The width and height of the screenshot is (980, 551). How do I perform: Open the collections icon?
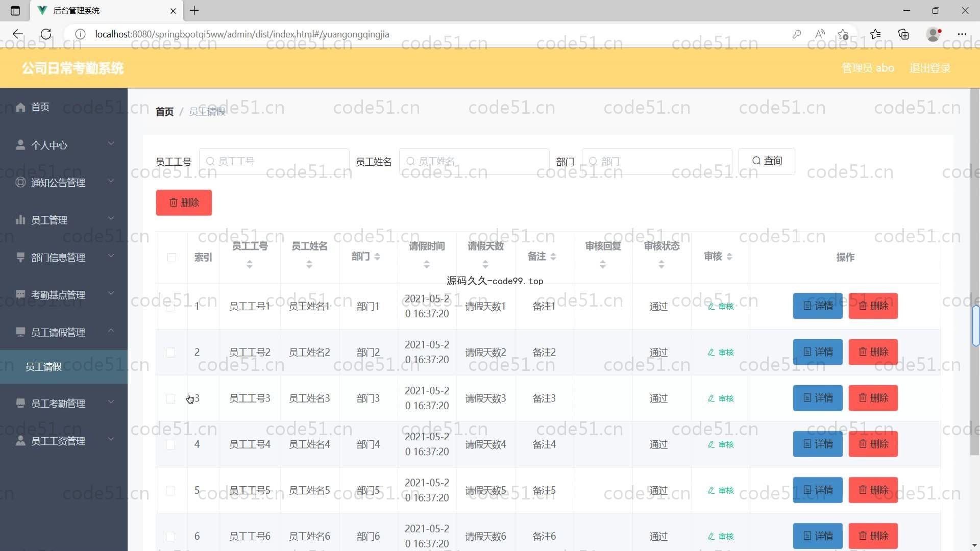coord(903,34)
